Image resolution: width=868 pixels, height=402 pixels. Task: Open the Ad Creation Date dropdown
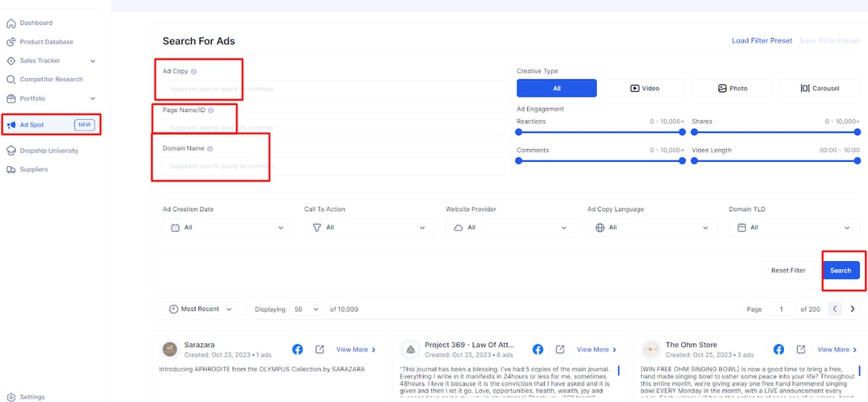coord(228,227)
